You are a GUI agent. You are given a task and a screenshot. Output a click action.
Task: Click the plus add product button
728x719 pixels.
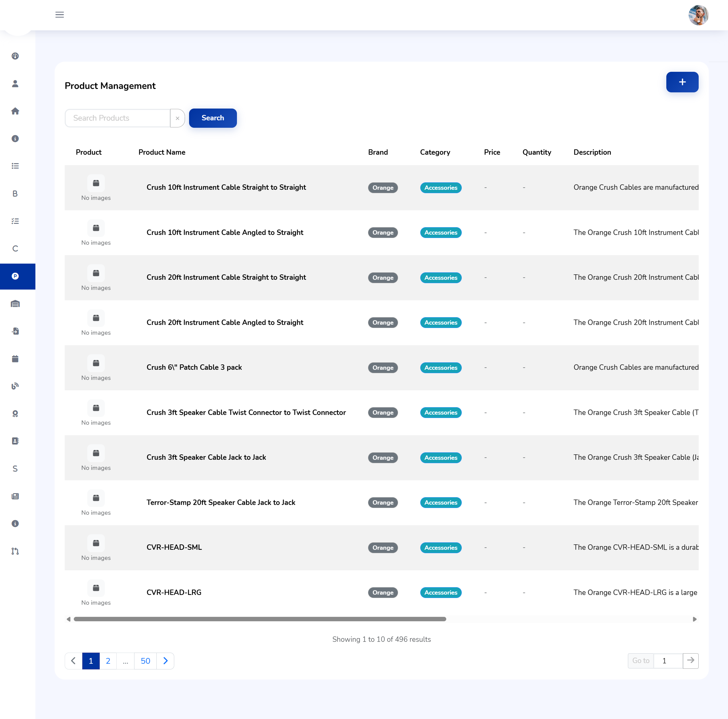click(x=682, y=82)
